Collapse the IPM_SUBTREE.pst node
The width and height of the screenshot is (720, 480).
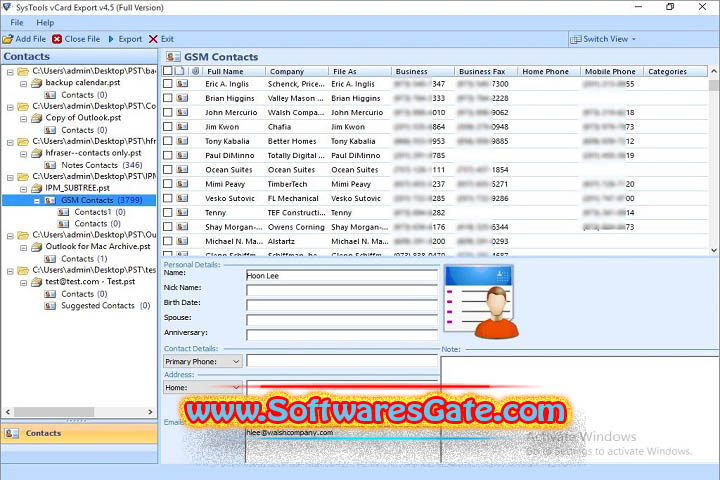[23, 189]
